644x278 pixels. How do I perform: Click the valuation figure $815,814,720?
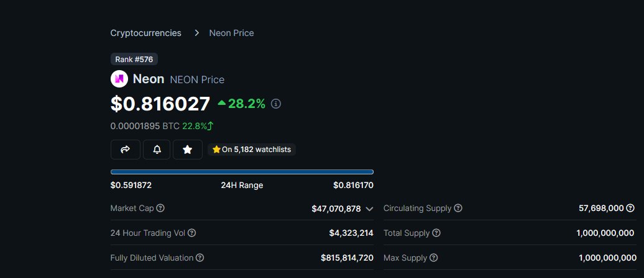347,258
